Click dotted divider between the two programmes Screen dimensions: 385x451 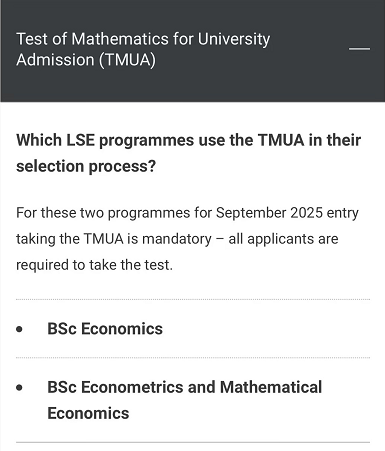193,358
